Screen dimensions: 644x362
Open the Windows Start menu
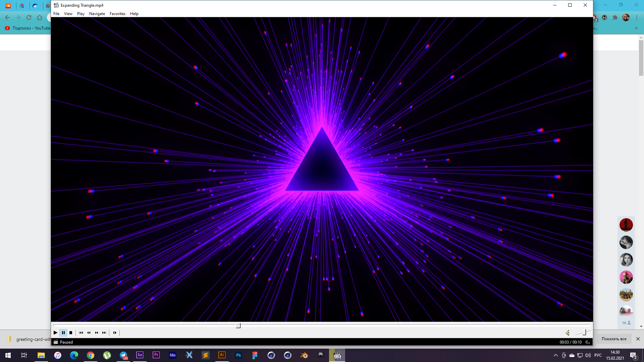(x=8, y=355)
